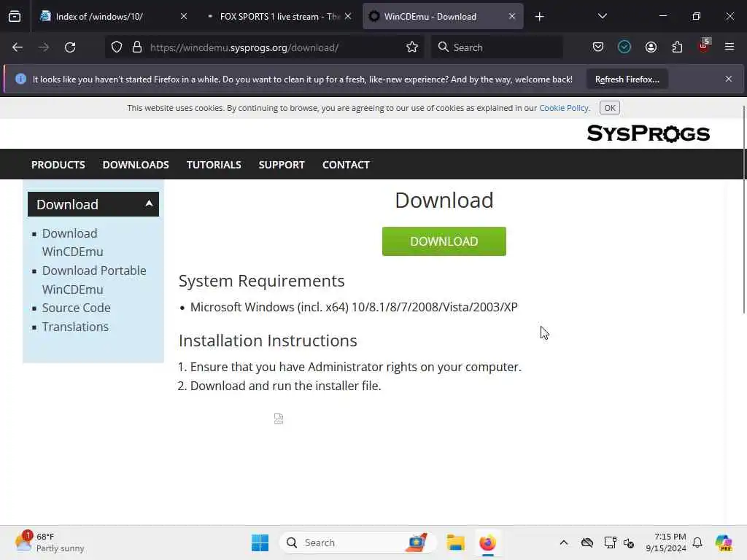The width and height of the screenshot is (747, 560).
Task: List all tabs dropdown arrow
Action: 602,17
